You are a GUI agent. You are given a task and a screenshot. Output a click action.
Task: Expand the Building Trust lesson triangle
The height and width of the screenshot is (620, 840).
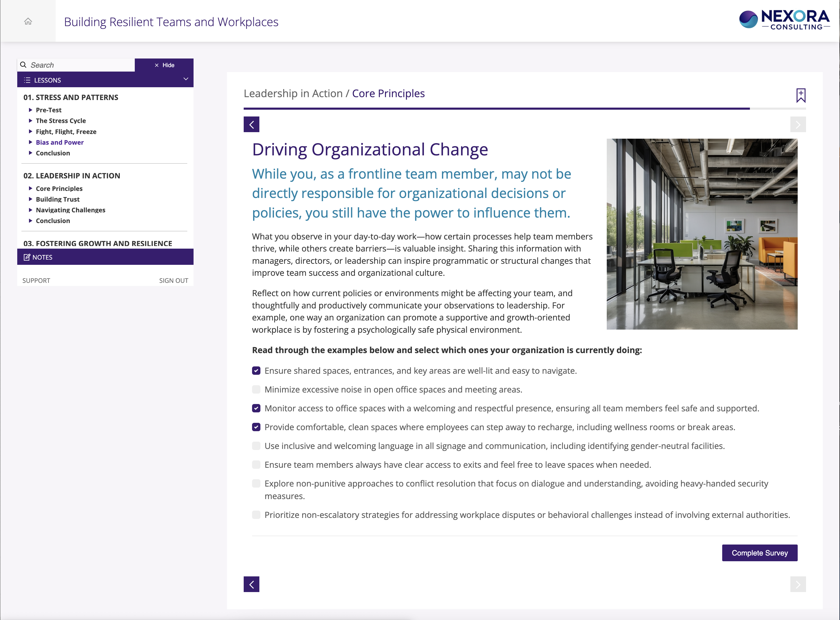(x=30, y=199)
